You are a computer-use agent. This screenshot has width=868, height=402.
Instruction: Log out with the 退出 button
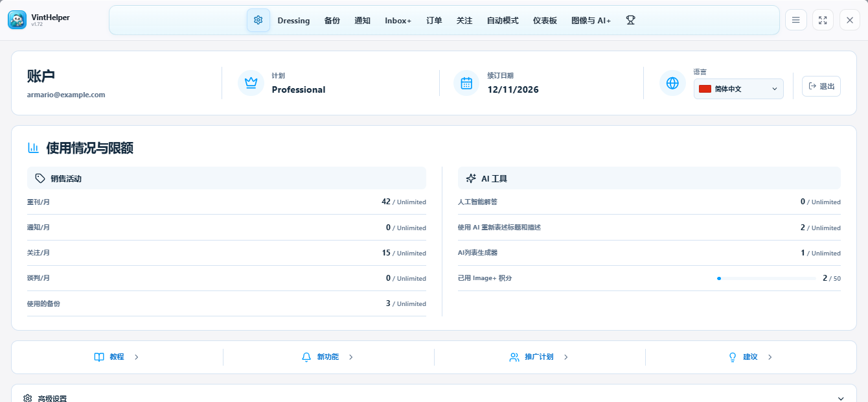click(821, 86)
